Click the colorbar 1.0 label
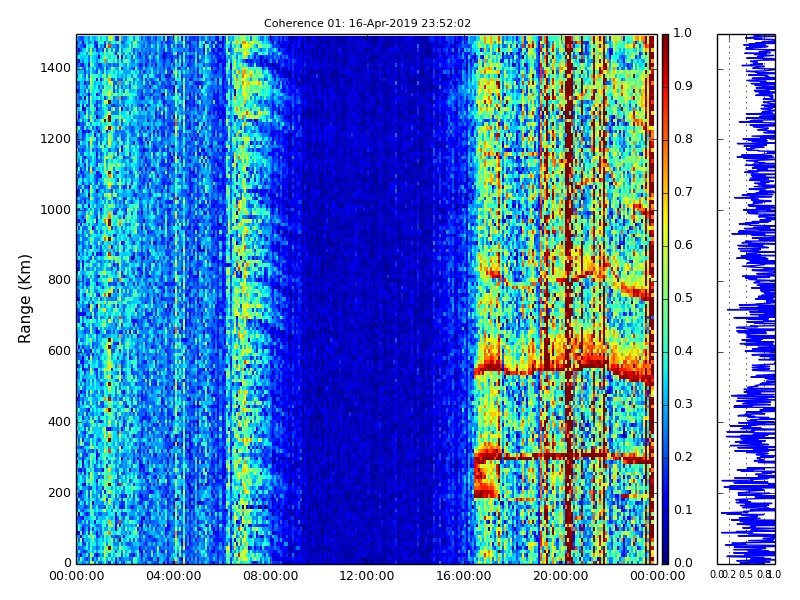The width and height of the screenshot is (800, 600). 683,33
